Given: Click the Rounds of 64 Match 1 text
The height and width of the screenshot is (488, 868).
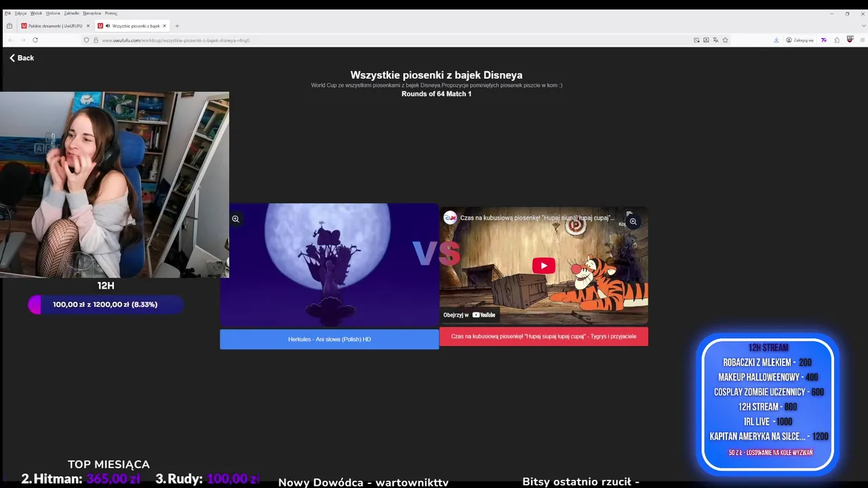Looking at the screenshot, I should [436, 94].
